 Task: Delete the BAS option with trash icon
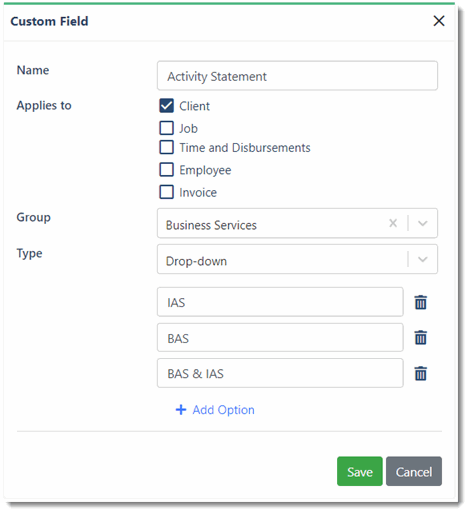pyautogui.click(x=420, y=337)
